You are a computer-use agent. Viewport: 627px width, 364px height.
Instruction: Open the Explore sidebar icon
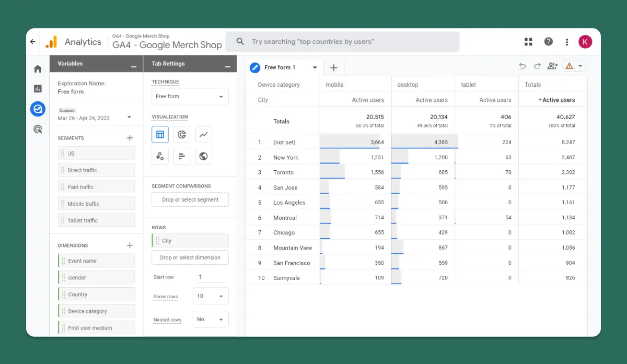point(38,109)
